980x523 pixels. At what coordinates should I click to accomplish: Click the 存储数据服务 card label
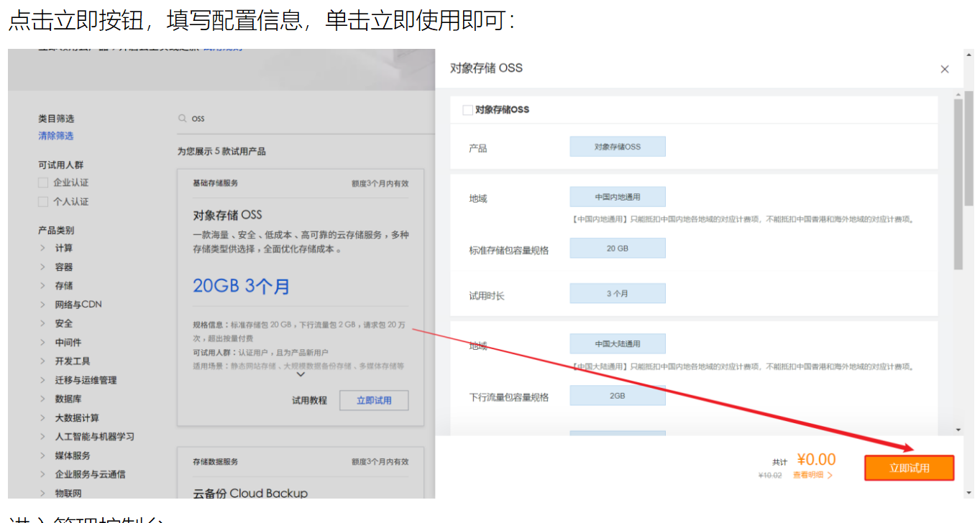coord(215,461)
